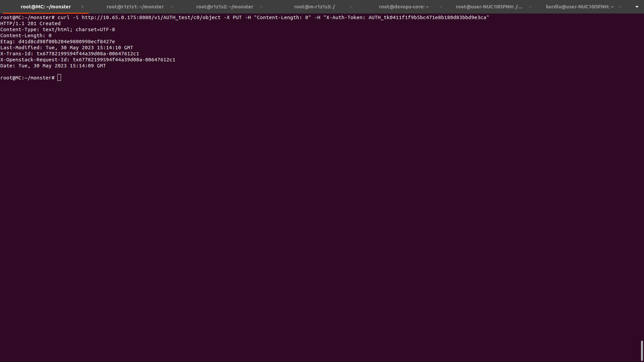The width and height of the screenshot is (644, 362).
Task: Switch to the root@MC: ~/monster tab
Action: pos(46,7)
